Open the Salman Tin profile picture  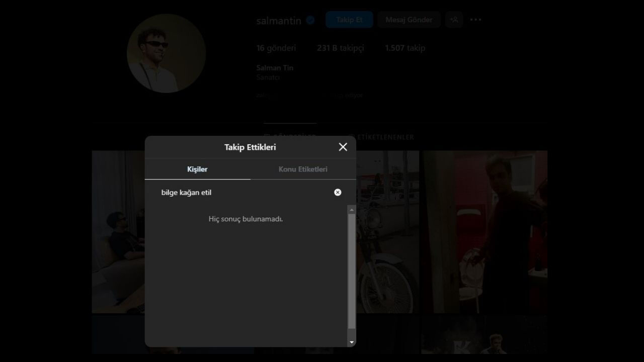click(x=166, y=53)
